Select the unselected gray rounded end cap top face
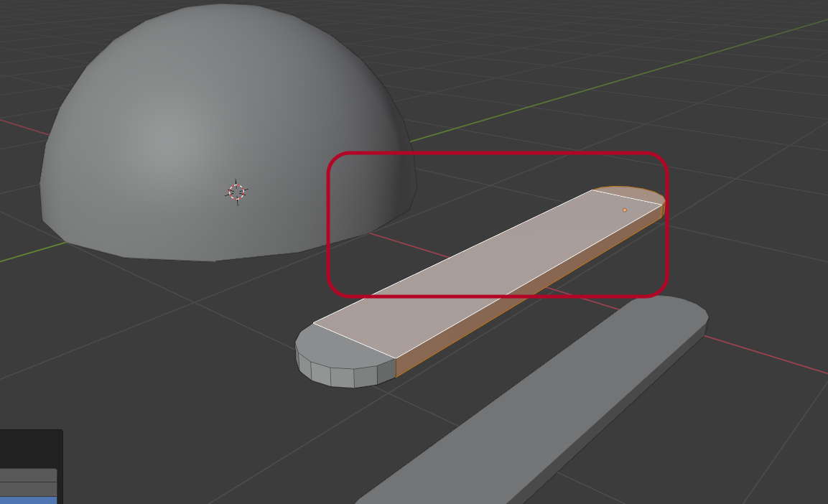 [346, 347]
